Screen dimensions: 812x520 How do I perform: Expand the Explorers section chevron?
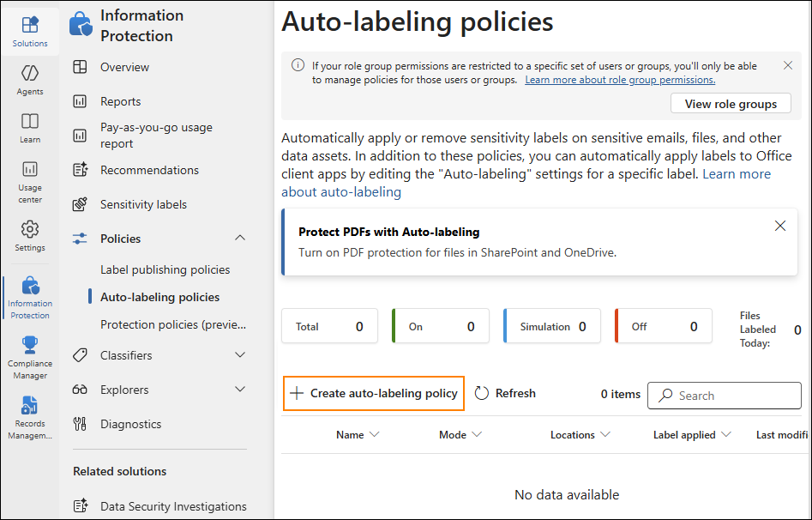click(240, 390)
